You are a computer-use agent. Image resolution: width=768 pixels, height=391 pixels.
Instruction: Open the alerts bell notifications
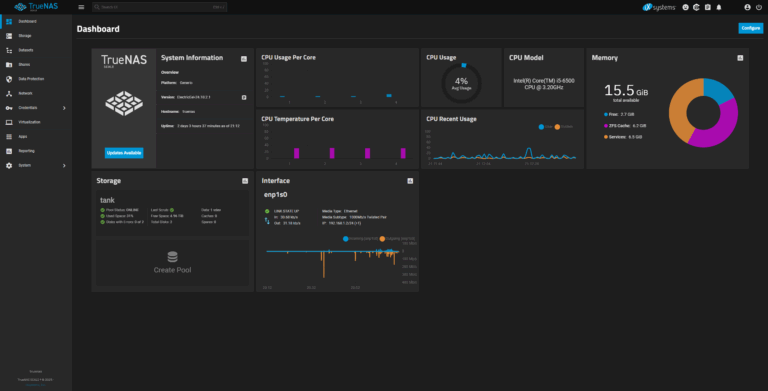[719, 7]
